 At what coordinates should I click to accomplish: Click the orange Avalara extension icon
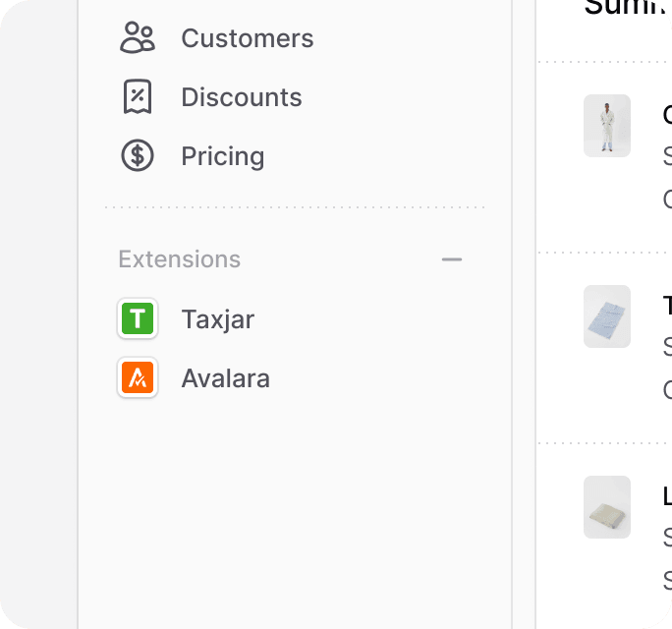tap(138, 377)
